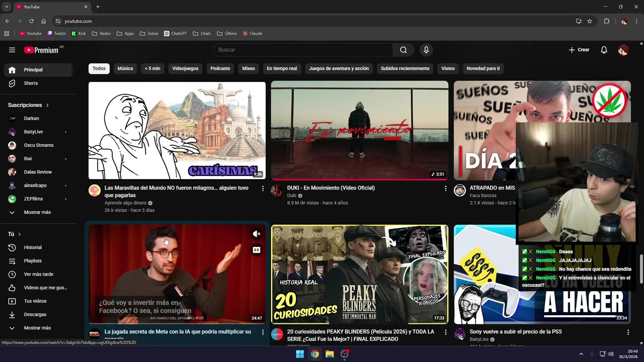Open the Redes bookmarks folder
This screenshot has width=644, height=362.
coord(101,34)
